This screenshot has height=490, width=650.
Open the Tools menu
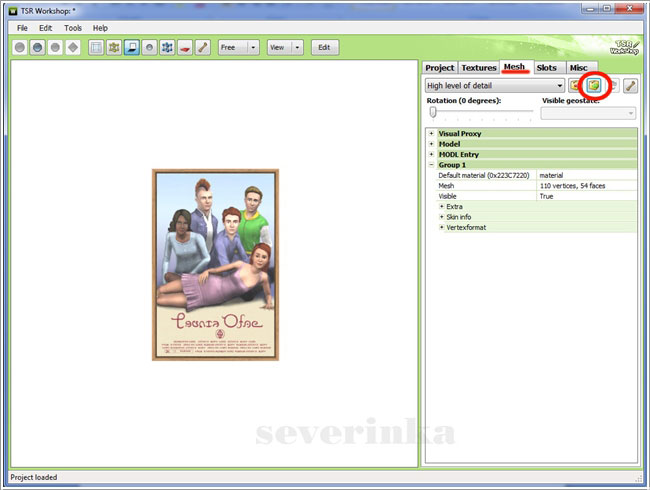coord(73,28)
